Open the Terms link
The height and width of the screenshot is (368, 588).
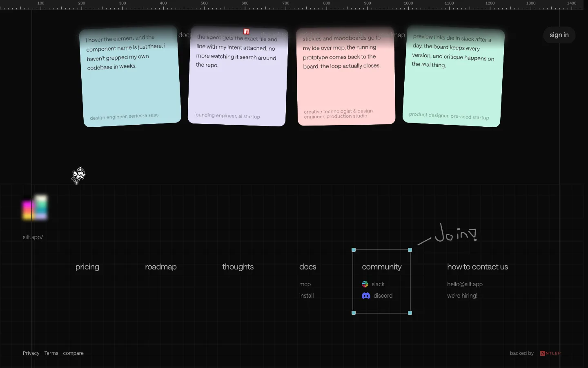pos(51,353)
